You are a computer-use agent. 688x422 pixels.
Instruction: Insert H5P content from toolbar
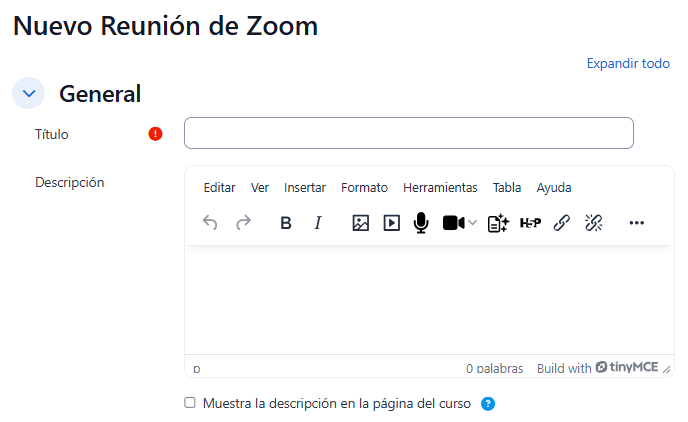pyautogui.click(x=530, y=223)
